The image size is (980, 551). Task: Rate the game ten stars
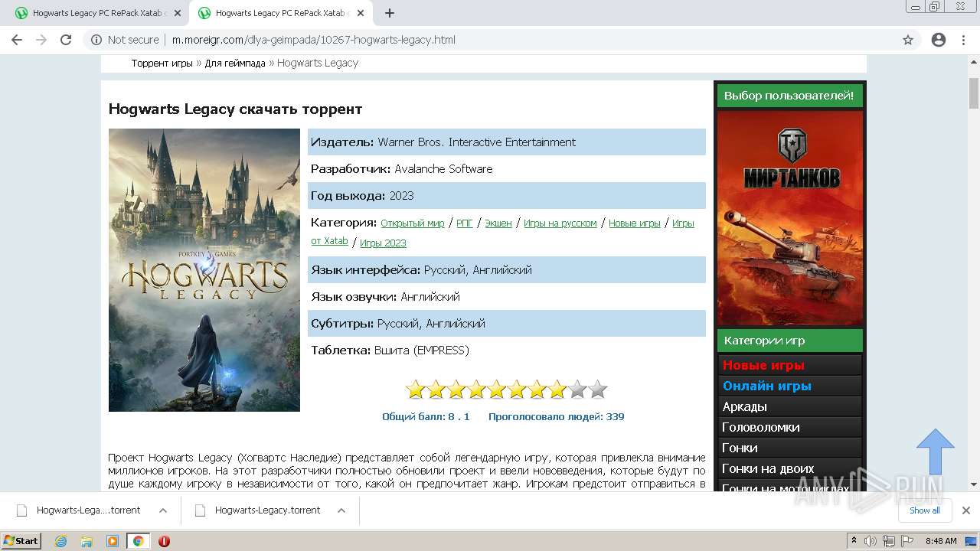pyautogui.click(x=598, y=390)
